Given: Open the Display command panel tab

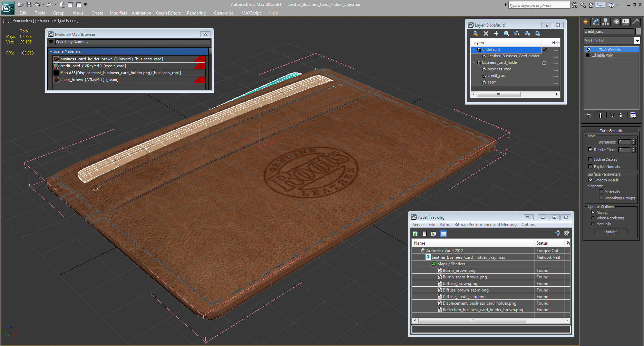Looking at the screenshot, I should (626, 22).
